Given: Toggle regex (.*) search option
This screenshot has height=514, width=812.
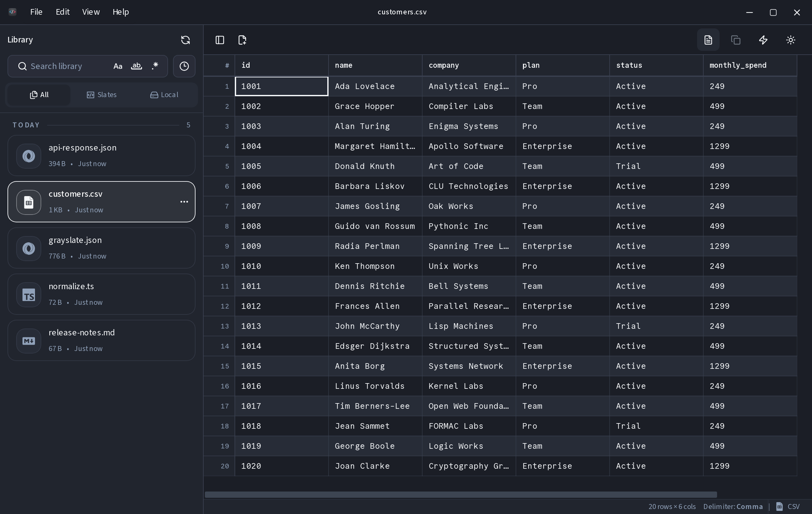Looking at the screenshot, I should [155, 66].
